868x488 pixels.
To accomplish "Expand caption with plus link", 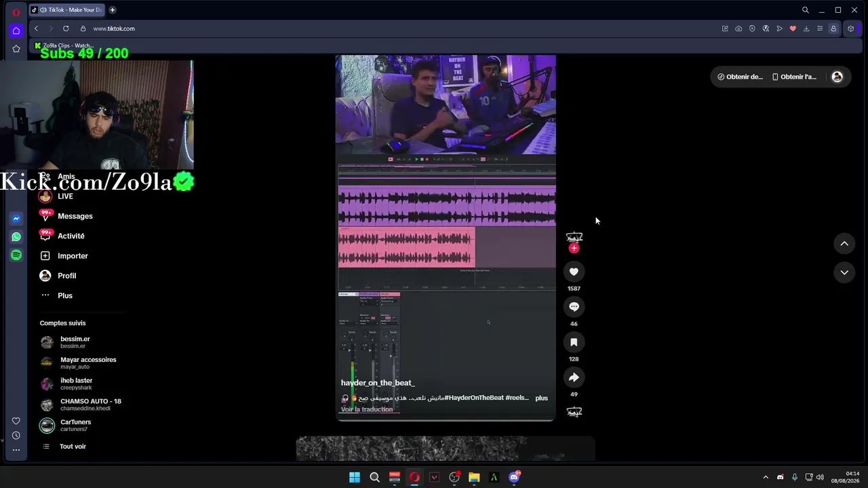I will pyautogui.click(x=541, y=398).
